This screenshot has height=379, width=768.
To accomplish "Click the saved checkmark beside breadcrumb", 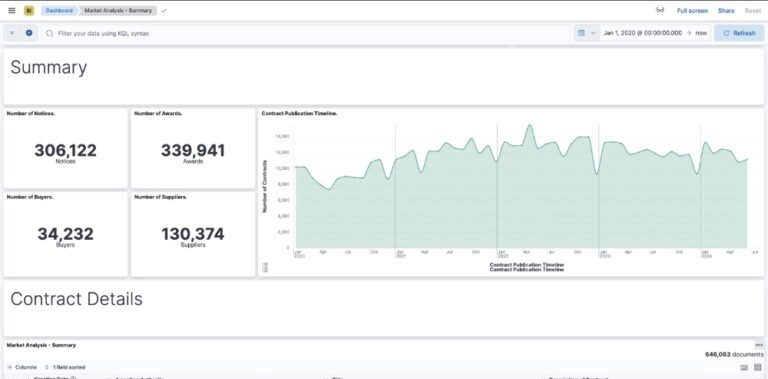I will 164,10.
